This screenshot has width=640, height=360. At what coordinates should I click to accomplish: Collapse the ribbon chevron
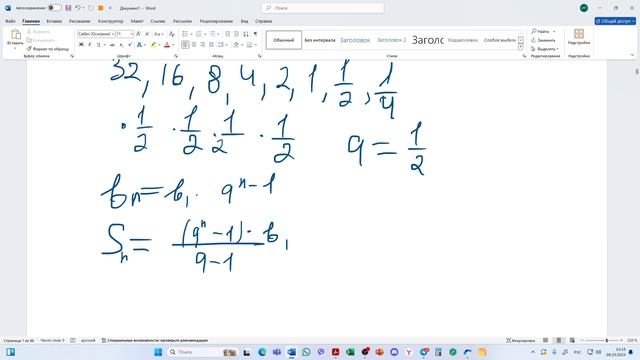(x=632, y=55)
